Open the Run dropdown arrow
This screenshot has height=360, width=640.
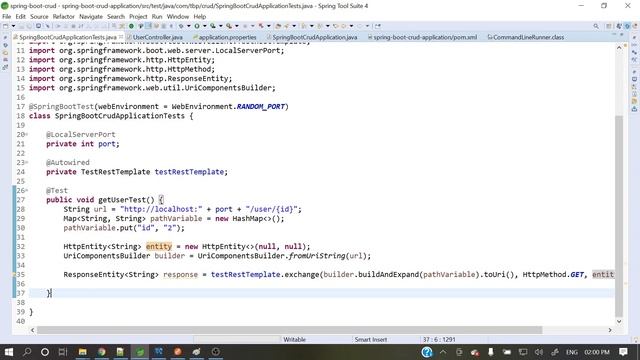pyautogui.click(x=204, y=26)
